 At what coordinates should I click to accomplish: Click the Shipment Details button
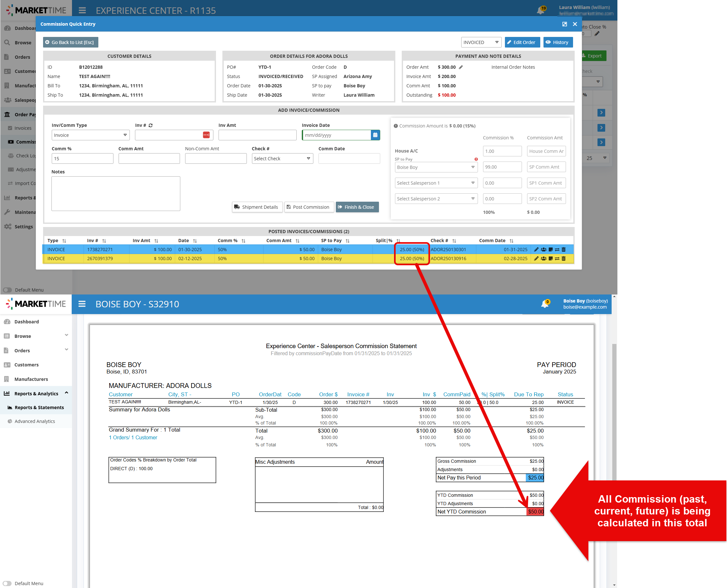(x=257, y=207)
